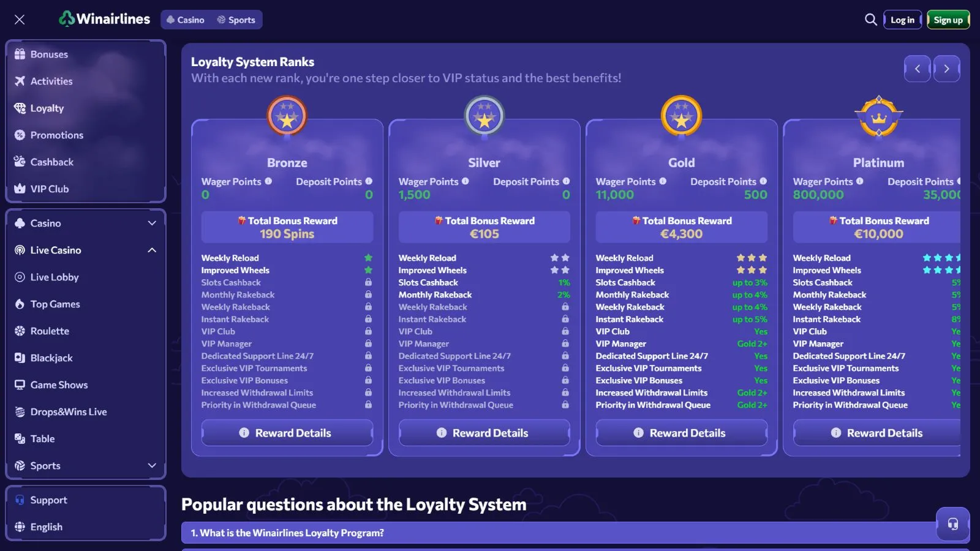980x551 pixels.
Task: Click the search magnifier icon
Action: [x=870, y=20]
